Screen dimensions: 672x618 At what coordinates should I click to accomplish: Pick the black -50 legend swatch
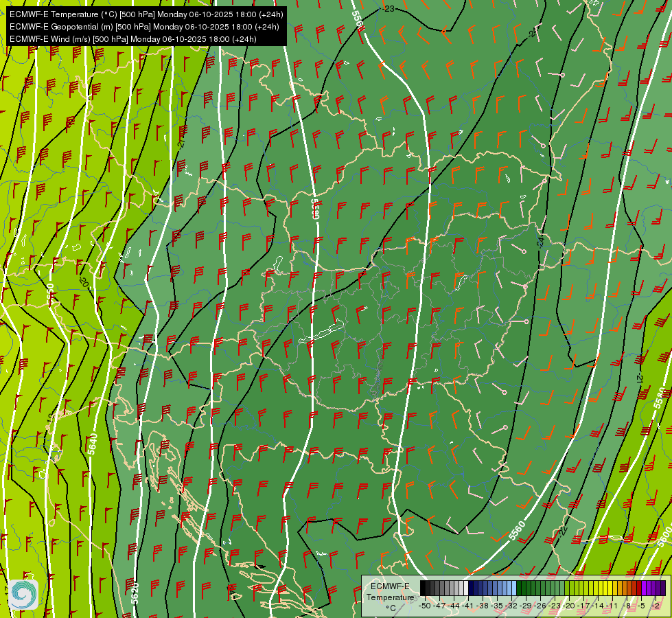423,588
